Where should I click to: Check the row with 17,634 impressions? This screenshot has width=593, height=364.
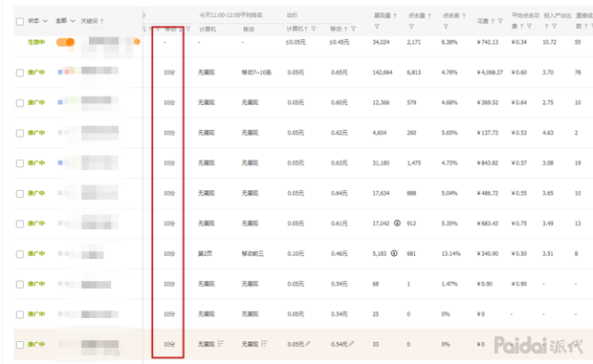tap(20, 194)
